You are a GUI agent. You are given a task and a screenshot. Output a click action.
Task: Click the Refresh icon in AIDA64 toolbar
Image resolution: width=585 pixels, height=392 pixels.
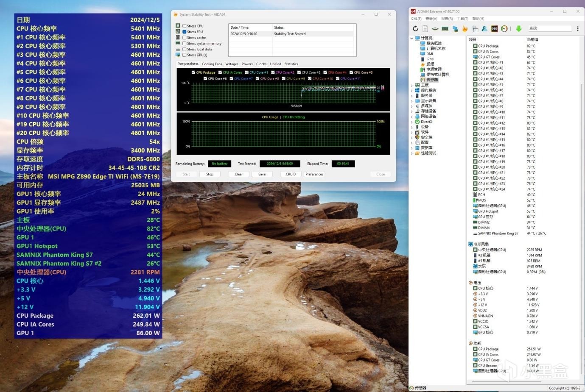click(x=415, y=29)
